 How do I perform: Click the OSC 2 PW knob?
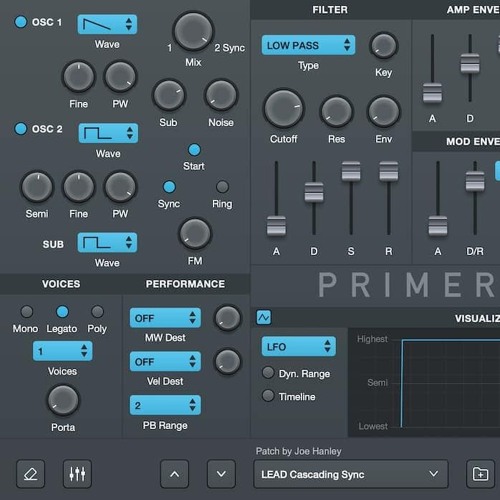point(120,187)
